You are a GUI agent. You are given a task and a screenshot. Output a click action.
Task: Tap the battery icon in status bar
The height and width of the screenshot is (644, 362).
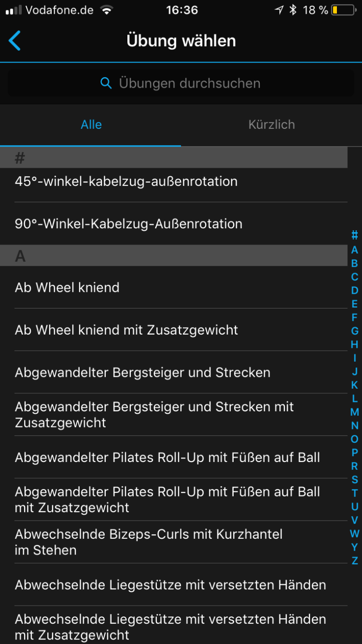(343, 10)
